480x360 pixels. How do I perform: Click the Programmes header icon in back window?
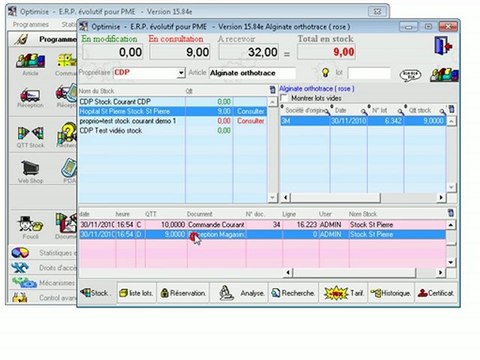[21, 39]
